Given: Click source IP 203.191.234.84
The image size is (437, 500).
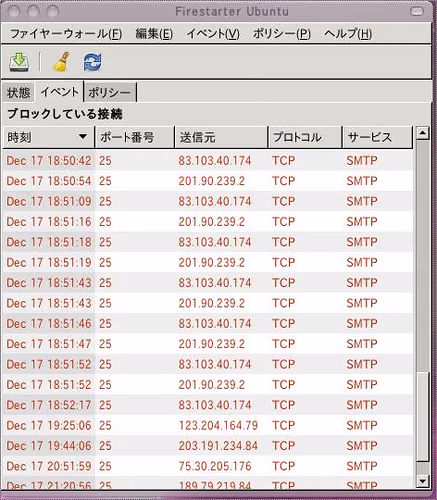Looking at the screenshot, I should 218,446.
